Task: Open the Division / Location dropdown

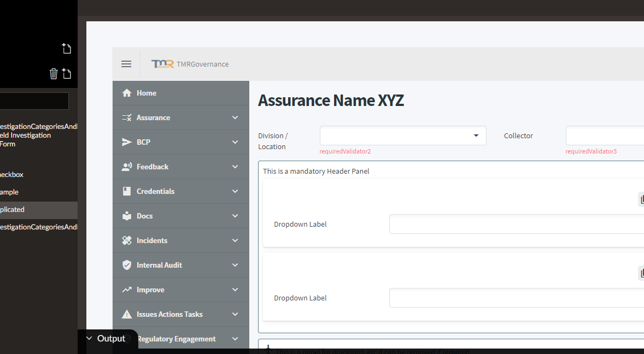Action: click(x=403, y=135)
